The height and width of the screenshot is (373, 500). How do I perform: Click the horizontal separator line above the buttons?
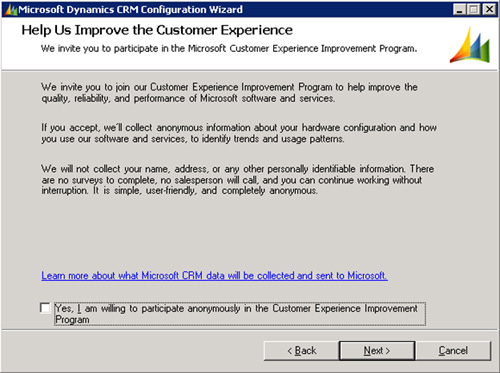click(x=250, y=330)
